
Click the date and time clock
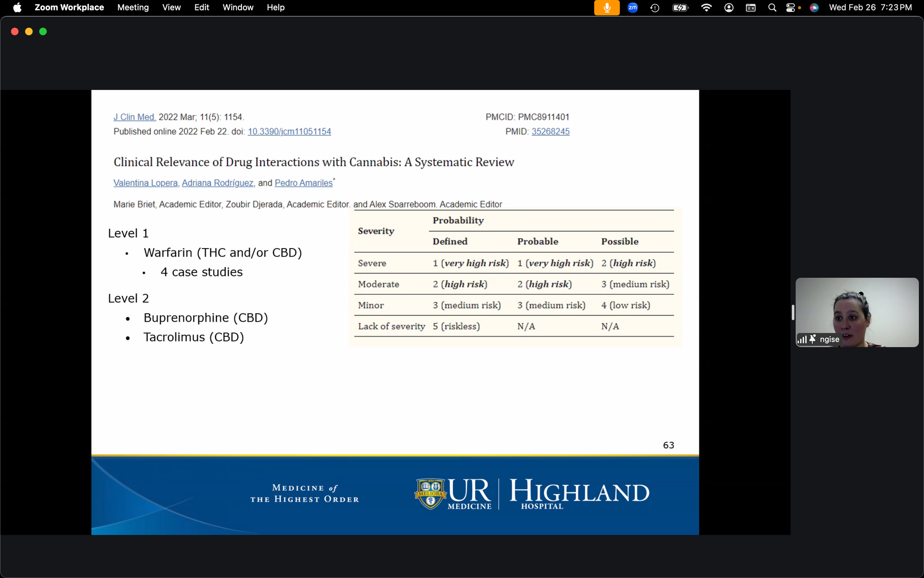pos(870,8)
